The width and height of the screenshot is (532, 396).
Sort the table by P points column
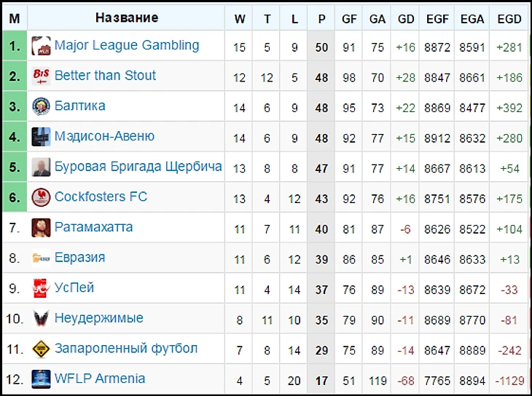point(321,19)
